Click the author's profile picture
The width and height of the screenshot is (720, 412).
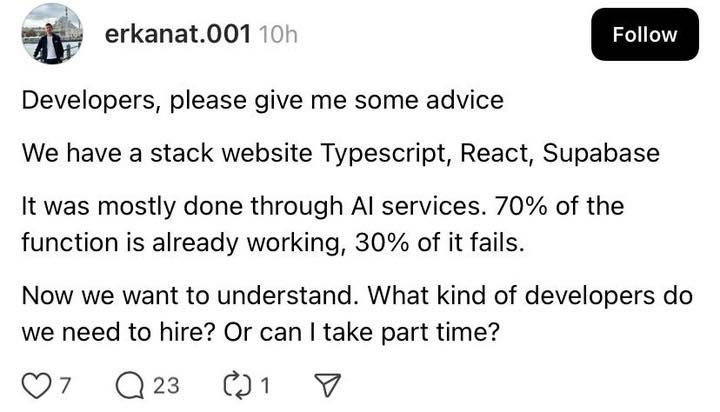48,34
